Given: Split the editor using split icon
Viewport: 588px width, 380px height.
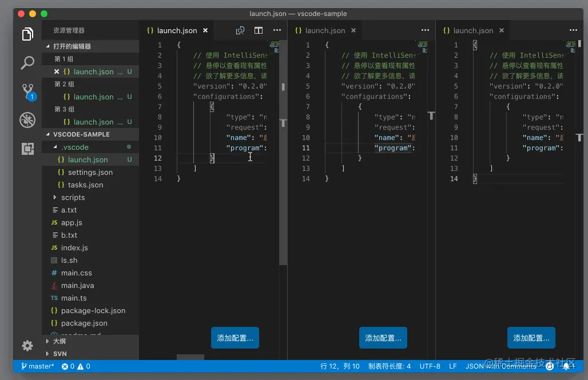Looking at the screenshot, I should (x=259, y=30).
